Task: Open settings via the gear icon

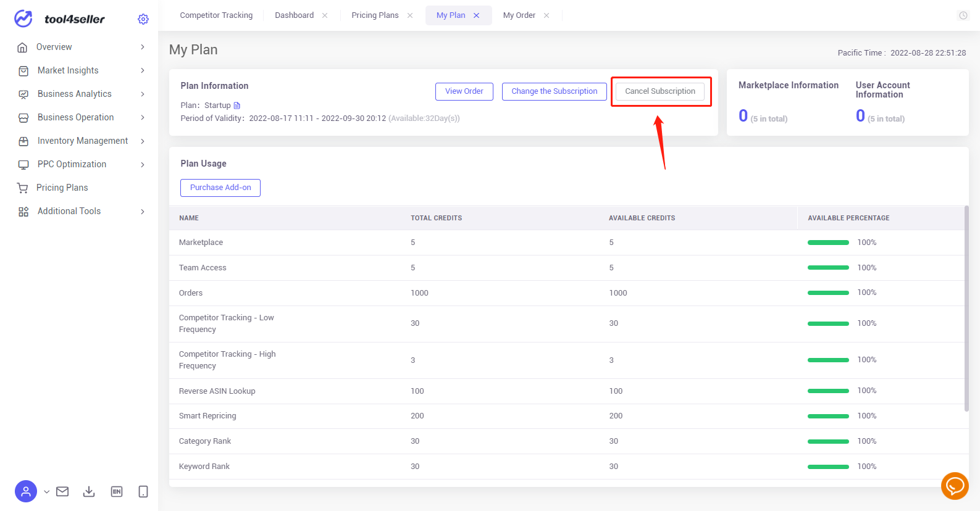Action: (x=143, y=19)
